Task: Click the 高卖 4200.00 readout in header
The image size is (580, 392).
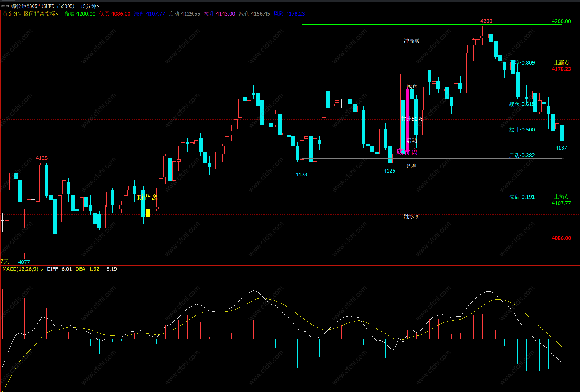Action: point(80,14)
